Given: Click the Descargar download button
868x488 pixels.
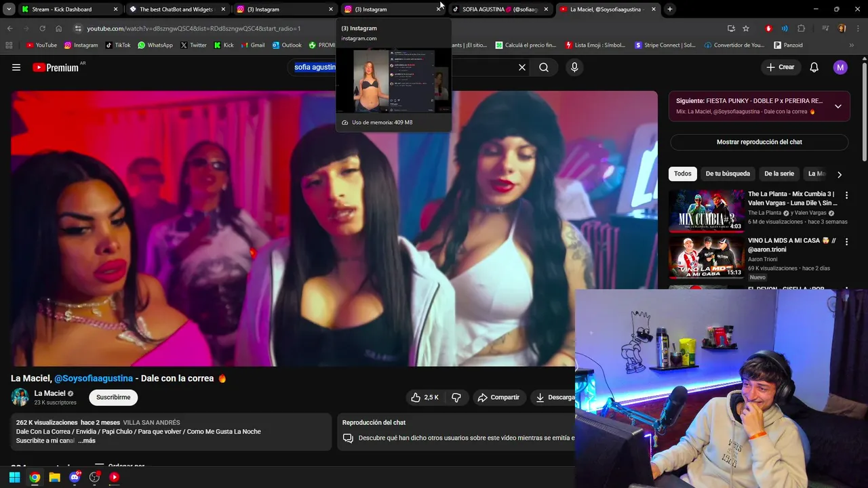Looking at the screenshot, I should coord(555,397).
